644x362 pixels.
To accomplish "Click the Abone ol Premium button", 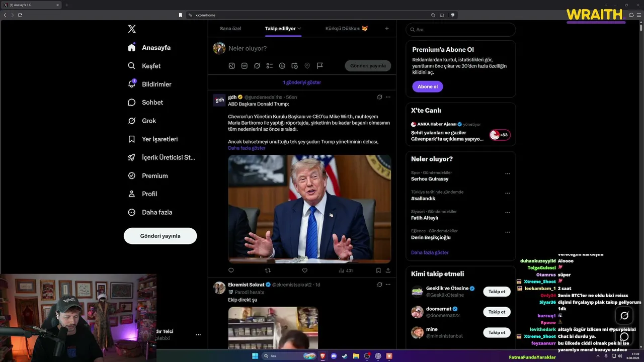I will point(428,86).
